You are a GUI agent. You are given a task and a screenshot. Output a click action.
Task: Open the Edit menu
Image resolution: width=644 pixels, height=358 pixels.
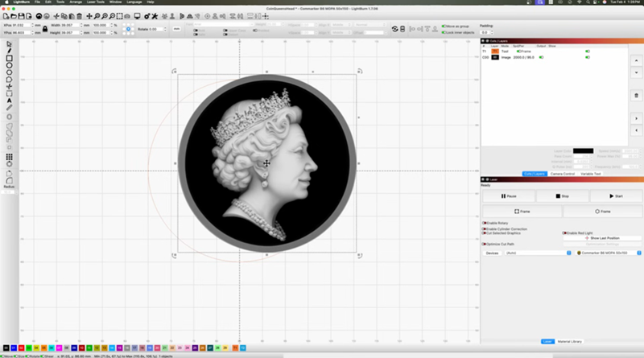[48, 2]
